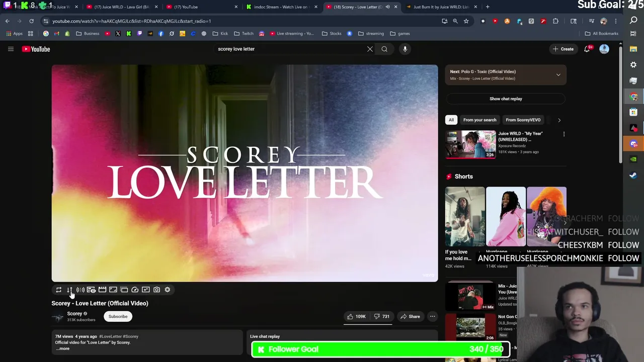The height and width of the screenshot is (362, 644).
Task: Open a new browser tab
Action: pyautogui.click(x=488, y=7)
